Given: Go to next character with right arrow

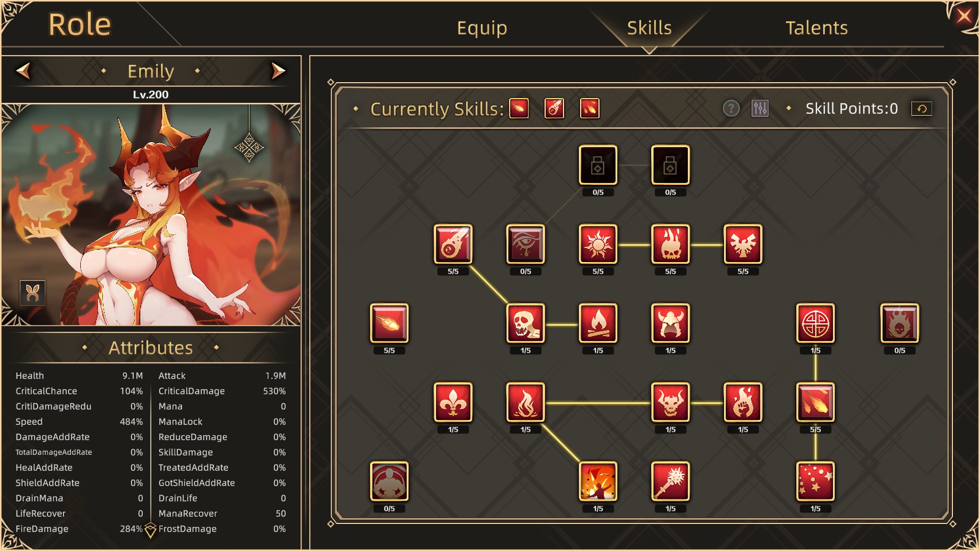Looking at the screenshot, I should click(x=278, y=71).
